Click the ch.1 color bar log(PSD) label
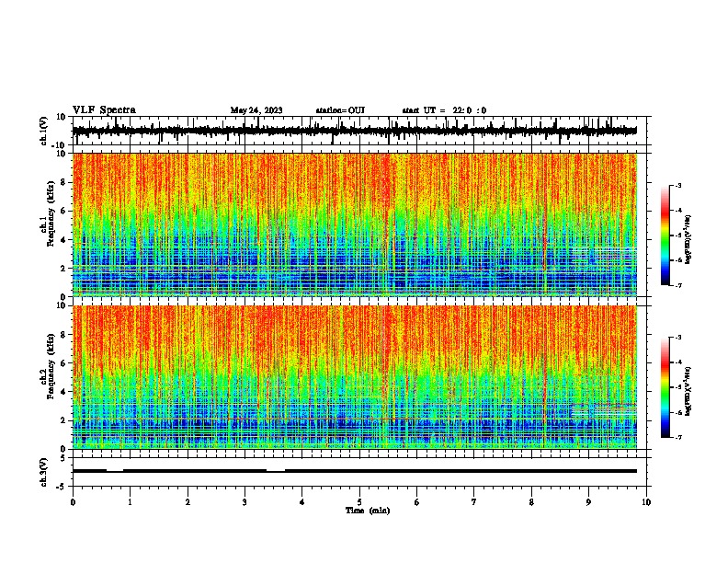 pos(688,240)
